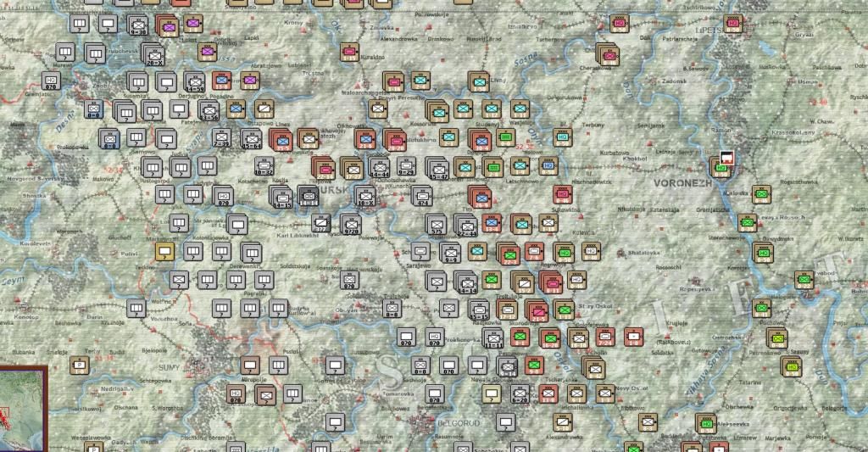Select the grey infantry stack marked 15=64

point(251,138)
